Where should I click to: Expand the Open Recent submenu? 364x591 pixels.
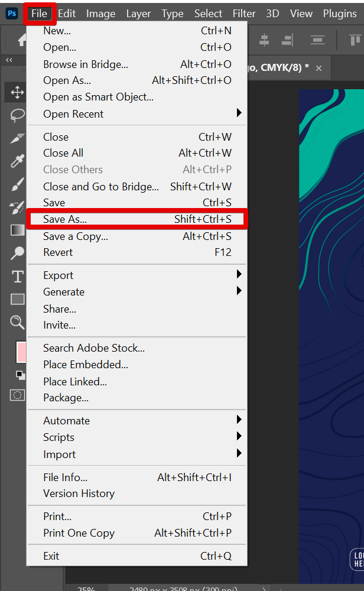[239, 113]
